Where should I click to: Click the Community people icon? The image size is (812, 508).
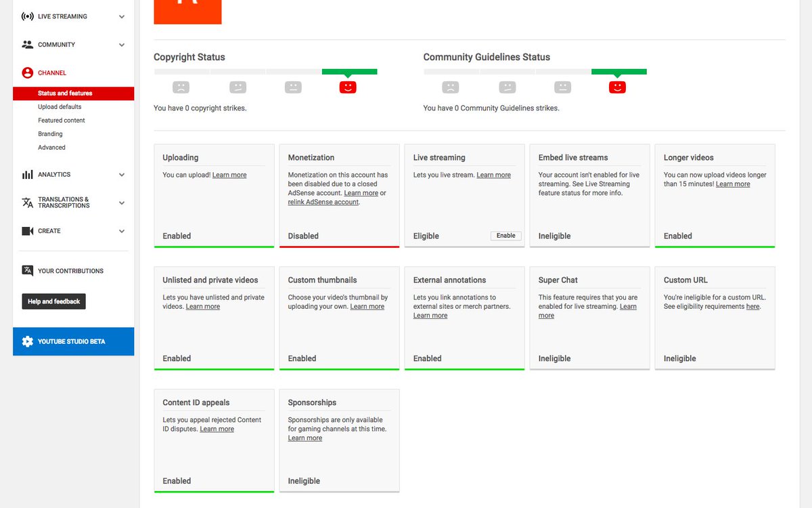coord(28,45)
